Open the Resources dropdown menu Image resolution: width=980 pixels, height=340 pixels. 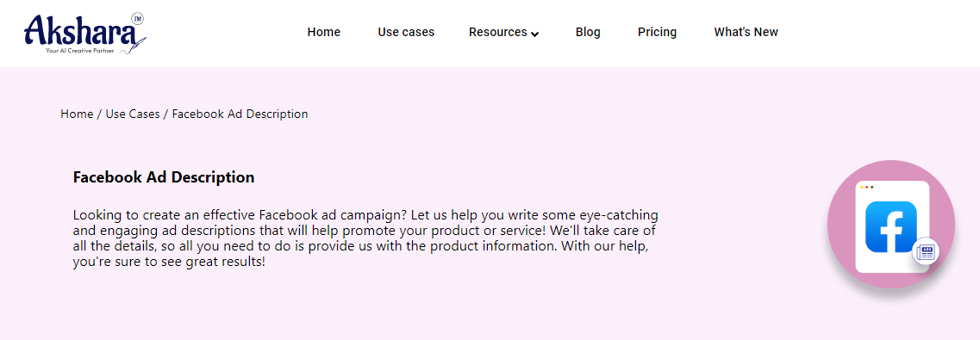click(x=503, y=32)
